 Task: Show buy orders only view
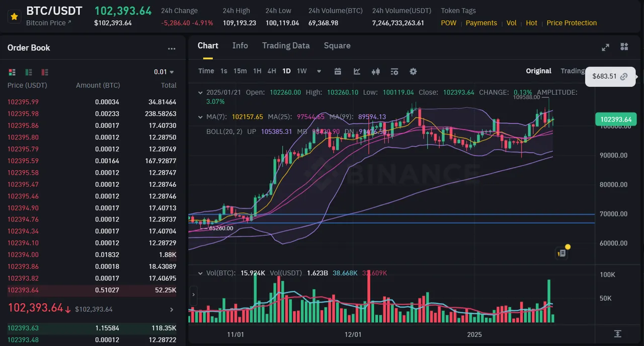[29, 72]
